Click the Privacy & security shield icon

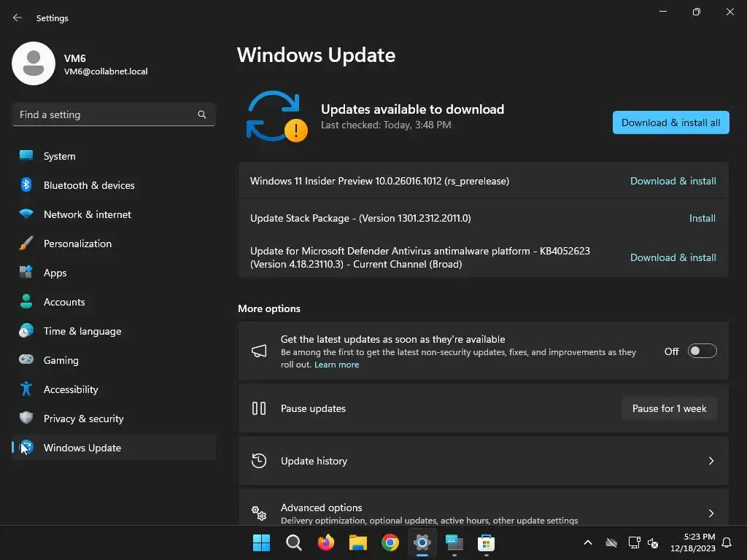click(26, 418)
